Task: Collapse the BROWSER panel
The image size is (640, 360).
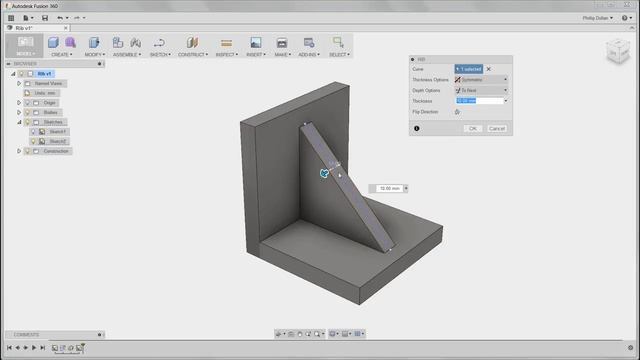Action: click(x=9, y=64)
